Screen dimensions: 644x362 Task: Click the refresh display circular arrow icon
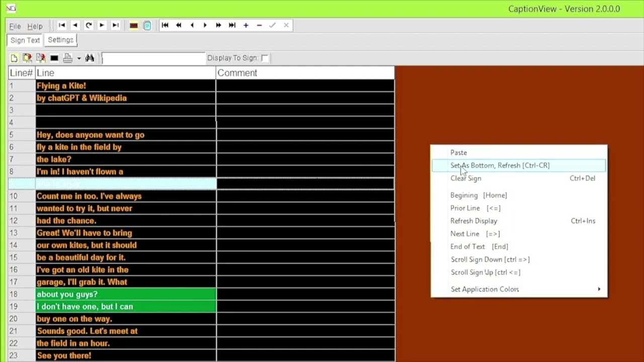tap(89, 25)
